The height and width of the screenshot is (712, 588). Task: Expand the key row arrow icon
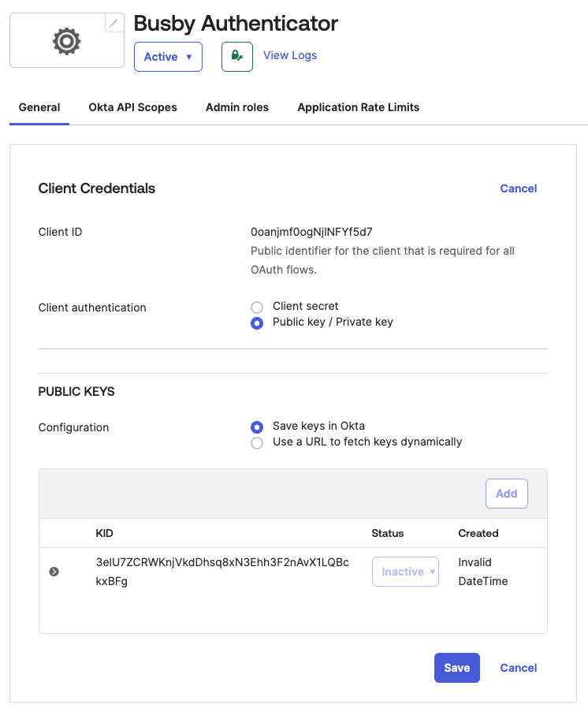(x=54, y=572)
